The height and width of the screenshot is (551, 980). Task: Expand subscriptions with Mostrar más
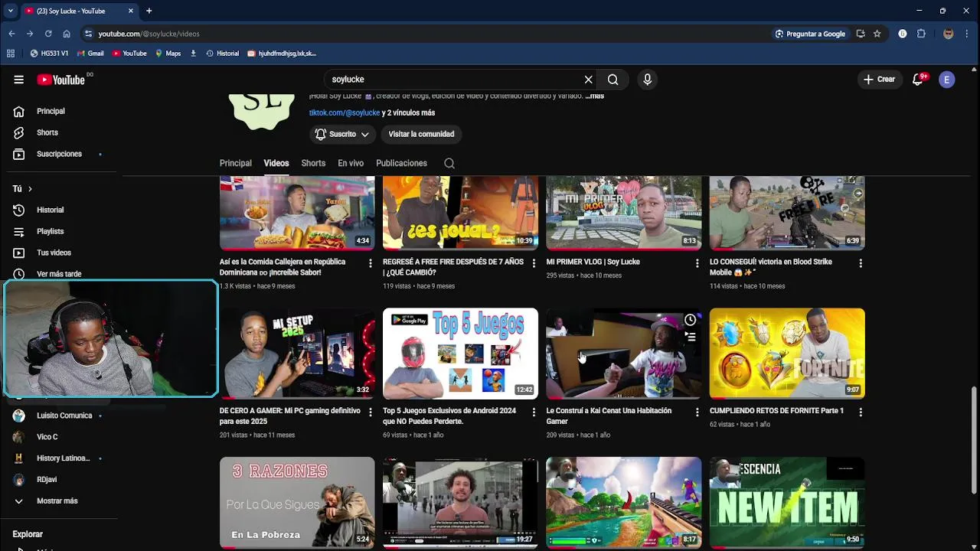[57, 501]
